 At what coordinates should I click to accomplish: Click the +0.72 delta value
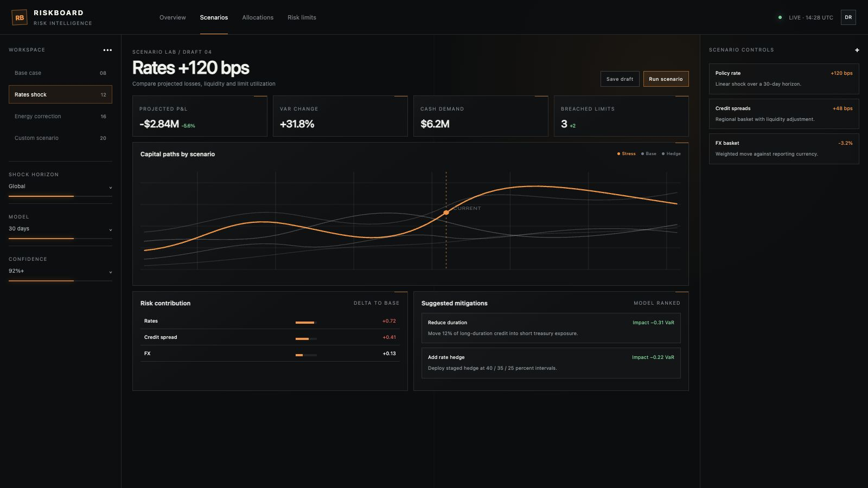click(x=389, y=321)
